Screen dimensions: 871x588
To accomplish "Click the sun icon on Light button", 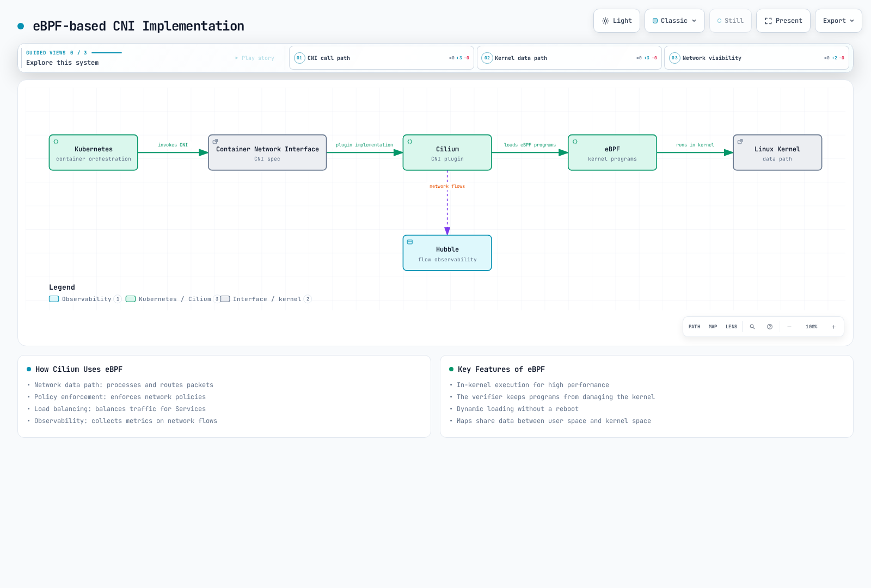I will point(605,21).
